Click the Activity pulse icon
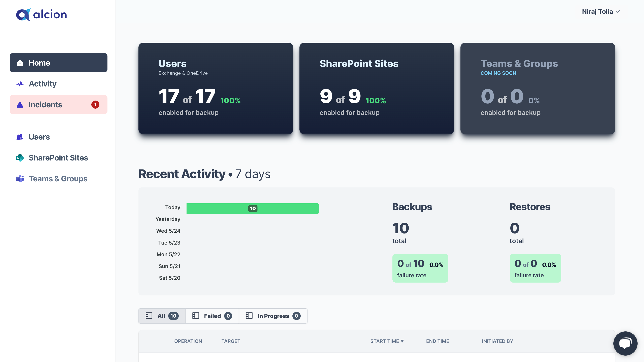Screen dimensions: 644x362 click(x=20, y=84)
